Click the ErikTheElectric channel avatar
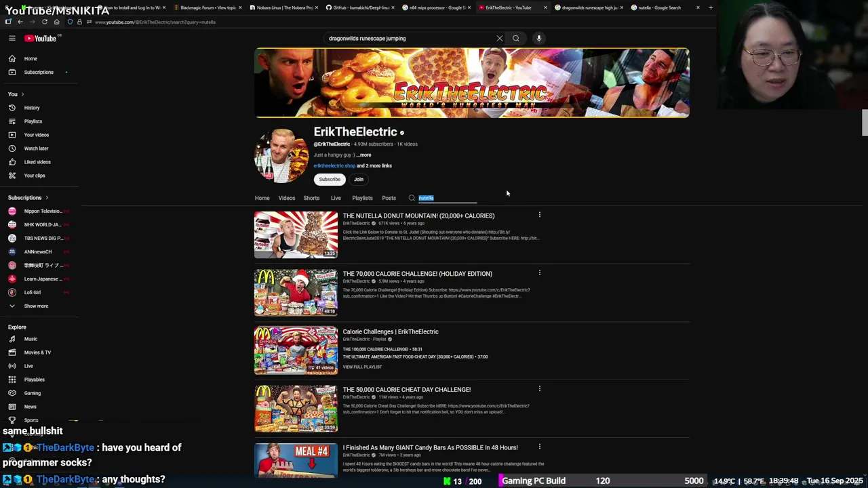This screenshot has height=488, width=868. pyautogui.click(x=281, y=155)
